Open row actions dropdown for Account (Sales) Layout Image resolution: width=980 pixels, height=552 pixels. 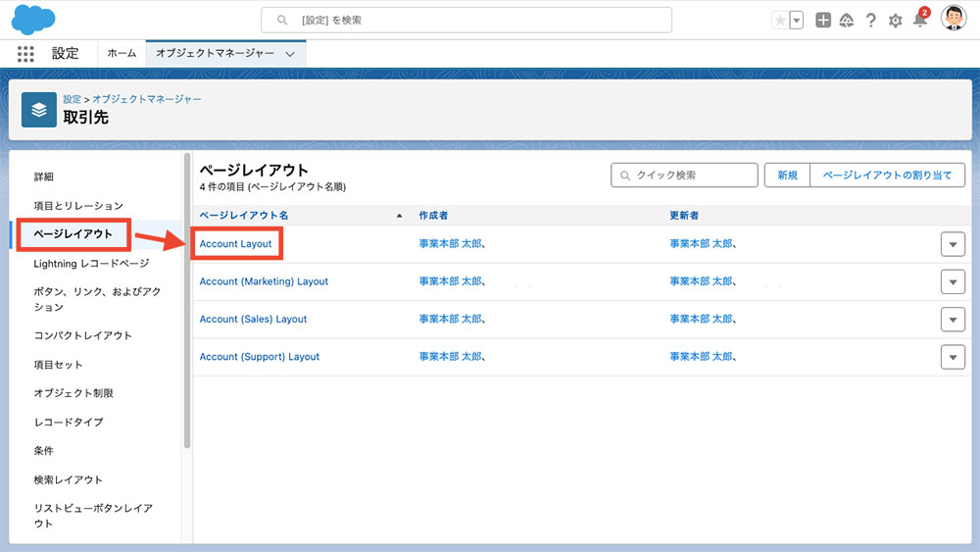click(x=953, y=320)
